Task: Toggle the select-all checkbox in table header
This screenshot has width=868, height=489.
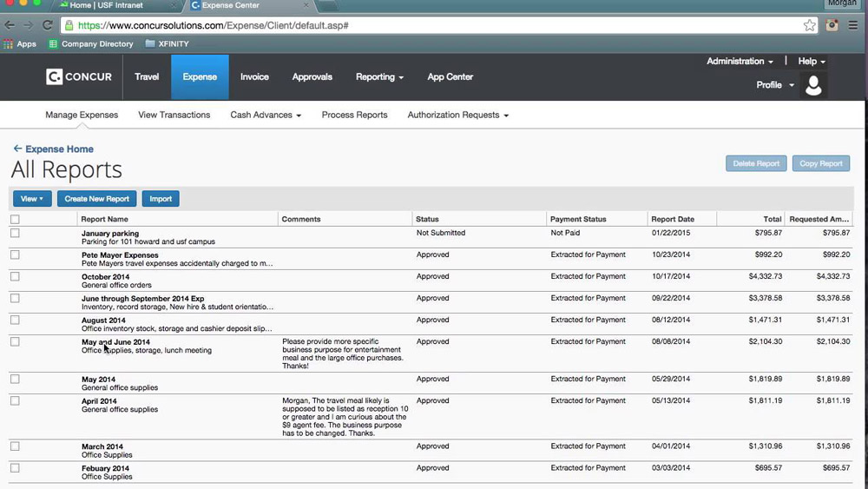Action: (15, 220)
